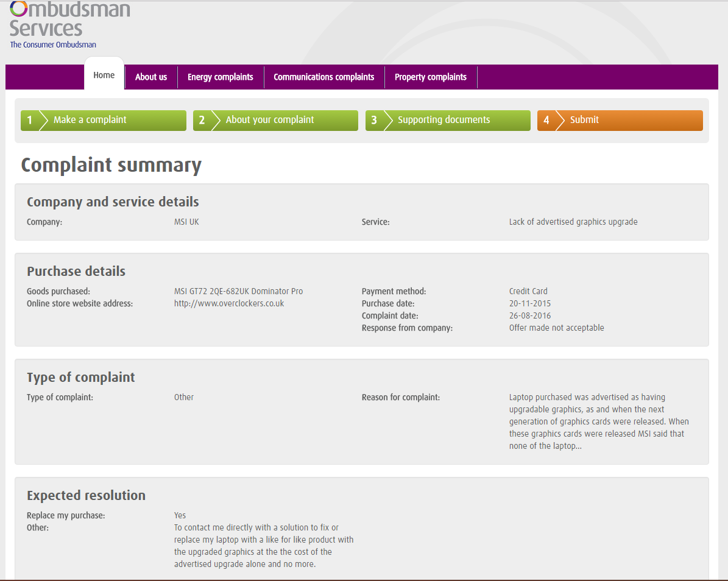Select 'Lack of advertised graphics upgrade' text
The image size is (728, 581).
click(573, 222)
